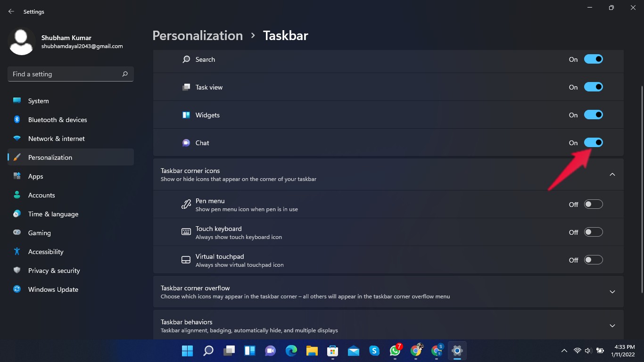Launch File Explorer from the taskbar
Image resolution: width=644 pixels, height=362 pixels.
point(312,351)
